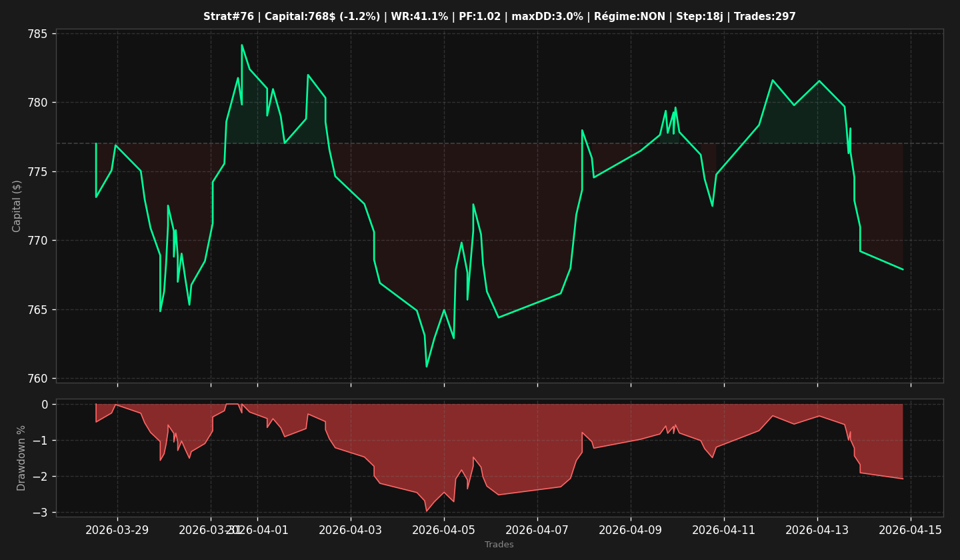Image resolution: width=960 pixels, height=560 pixels.
Task: Select the 770 capital axis tick label
Action: (37, 241)
